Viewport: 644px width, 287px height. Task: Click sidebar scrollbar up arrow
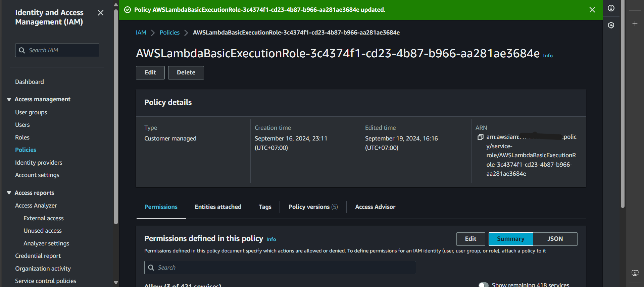pos(116,5)
